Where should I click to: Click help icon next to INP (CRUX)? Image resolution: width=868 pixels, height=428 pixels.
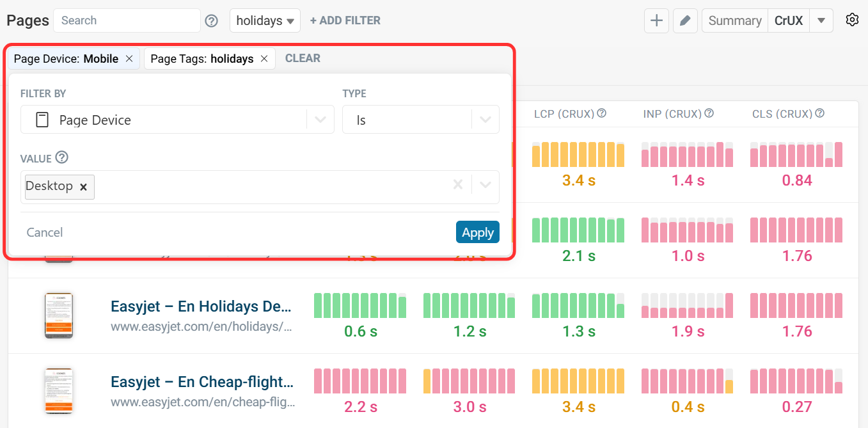[x=709, y=113]
